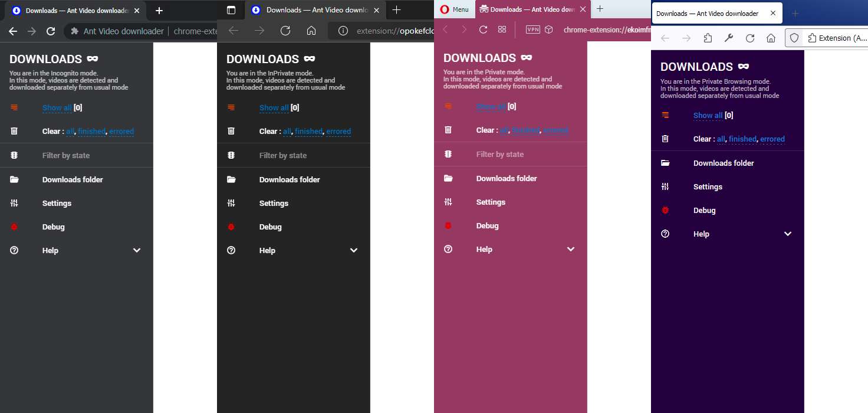Reload the page in the Opera window

(483, 29)
